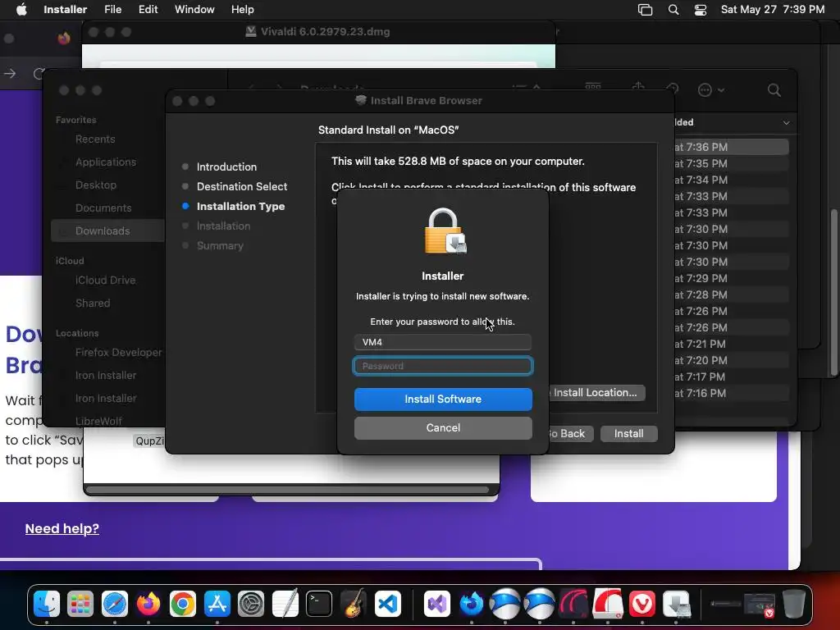
Task: Open Control Center from the menu bar
Action: [701, 10]
